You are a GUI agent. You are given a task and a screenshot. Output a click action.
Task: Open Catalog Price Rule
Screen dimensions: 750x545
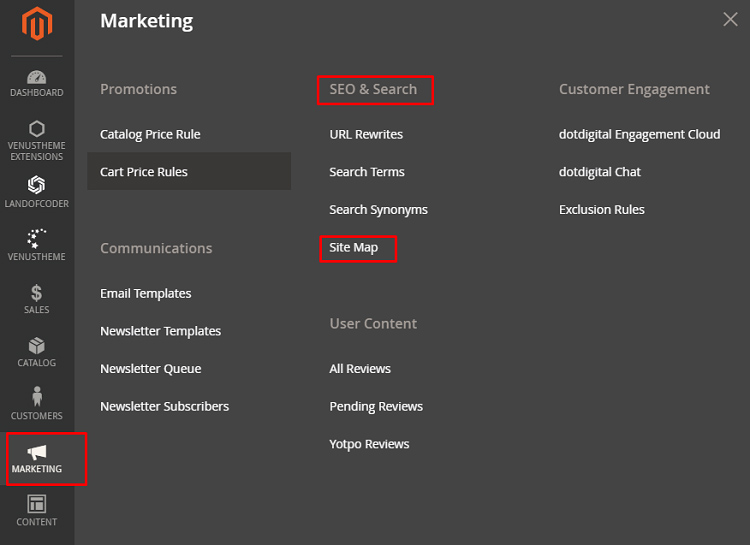pos(150,134)
